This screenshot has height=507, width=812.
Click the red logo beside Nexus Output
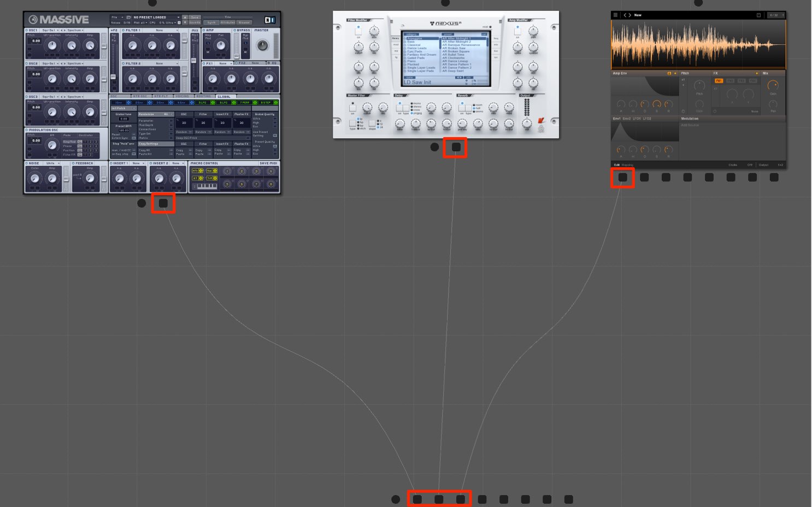coord(542,121)
